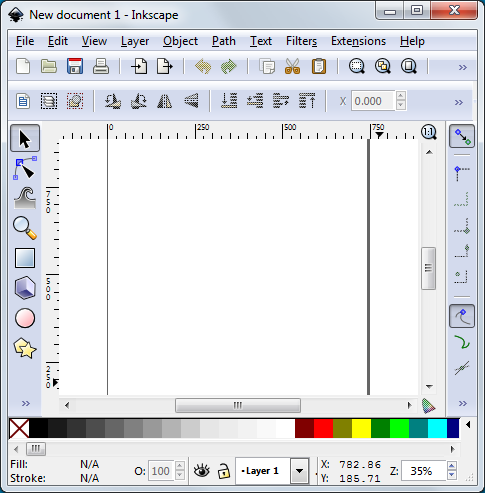This screenshot has width=485, height=493.
Task: Toggle snap from and to bounding box midpoints
Action: point(462,251)
